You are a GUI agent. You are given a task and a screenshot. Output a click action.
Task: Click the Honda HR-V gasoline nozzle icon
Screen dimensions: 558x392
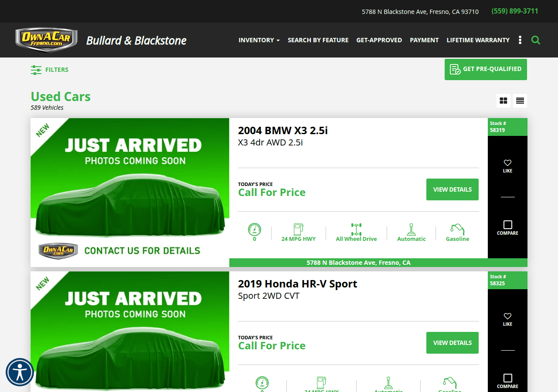pos(450,382)
